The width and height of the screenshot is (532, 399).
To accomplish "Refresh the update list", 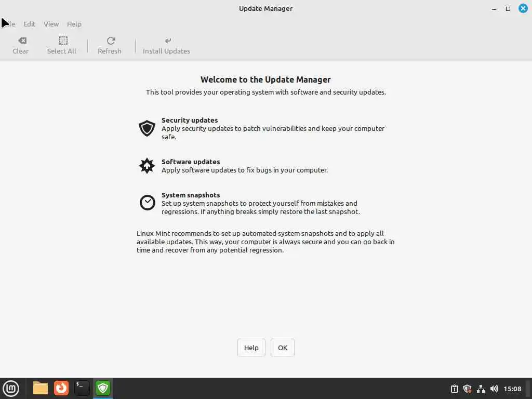I will pyautogui.click(x=110, y=46).
